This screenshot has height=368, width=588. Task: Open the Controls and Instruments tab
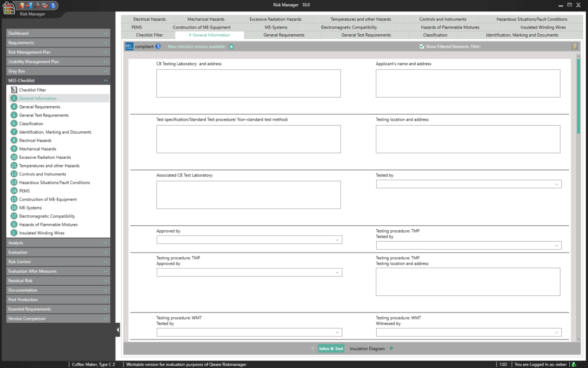point(442,19)
